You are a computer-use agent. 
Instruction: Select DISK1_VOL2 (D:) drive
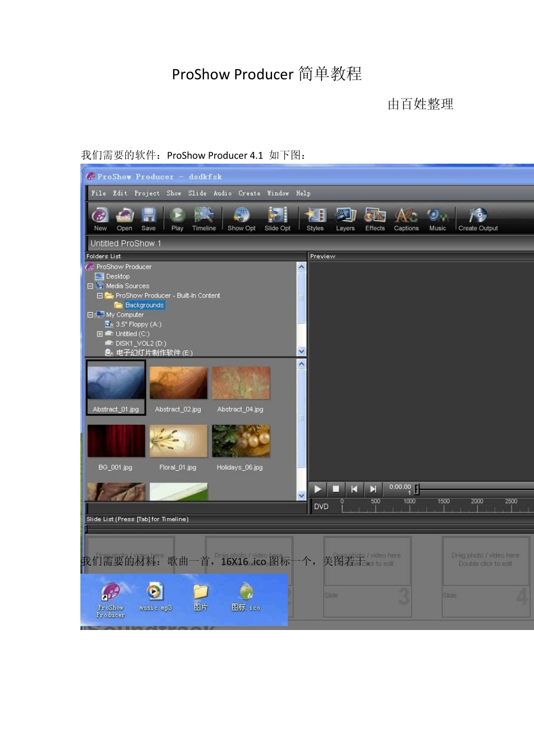[135, 343]
